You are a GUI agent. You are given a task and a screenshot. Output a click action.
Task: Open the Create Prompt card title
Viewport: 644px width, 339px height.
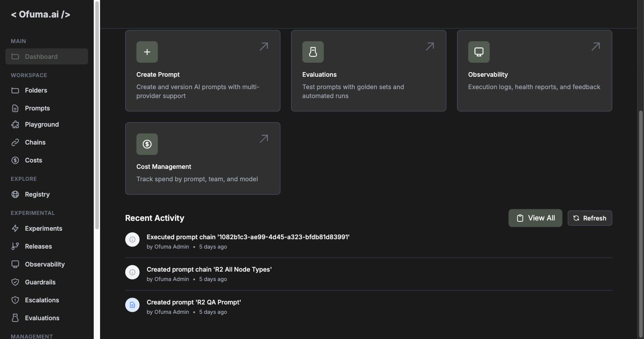click(x=158, y=75)
